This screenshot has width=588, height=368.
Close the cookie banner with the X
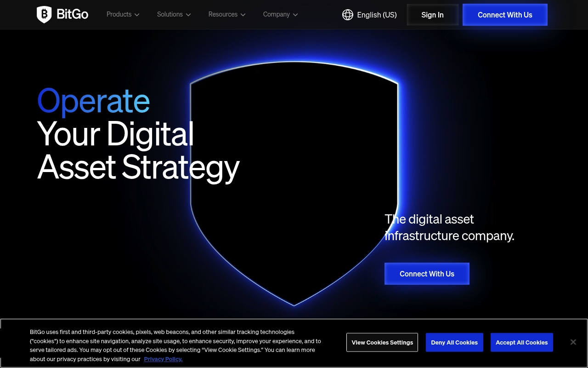[x=573, y=342]
